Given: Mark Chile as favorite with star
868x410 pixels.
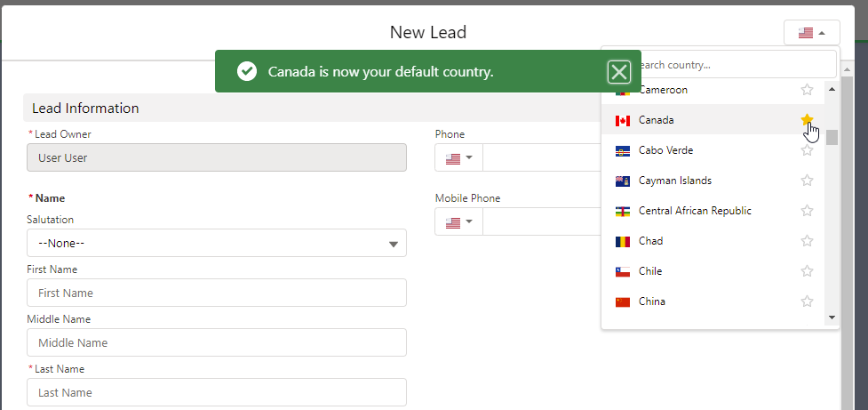Looking at the screenshot, I should [807, 271].
